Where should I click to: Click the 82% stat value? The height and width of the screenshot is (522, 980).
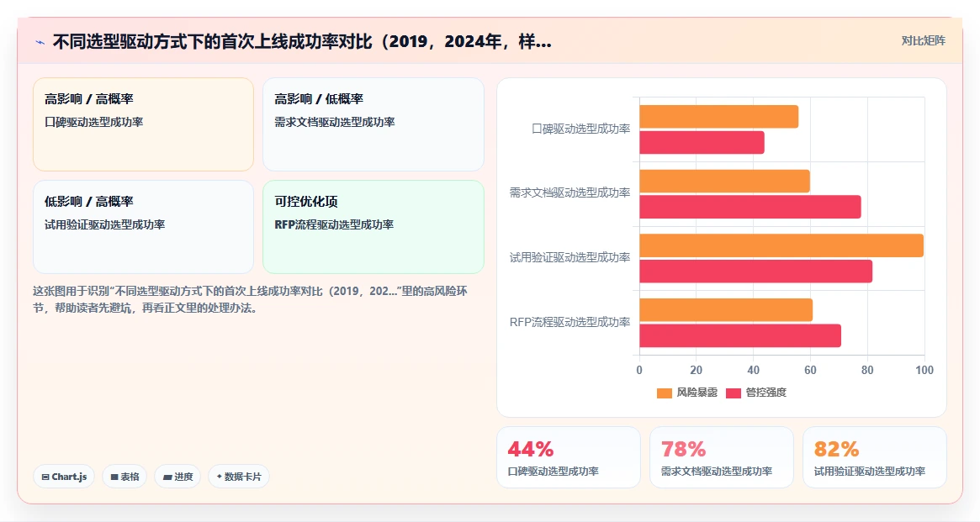pyautogui.click(x=836, y=449)
